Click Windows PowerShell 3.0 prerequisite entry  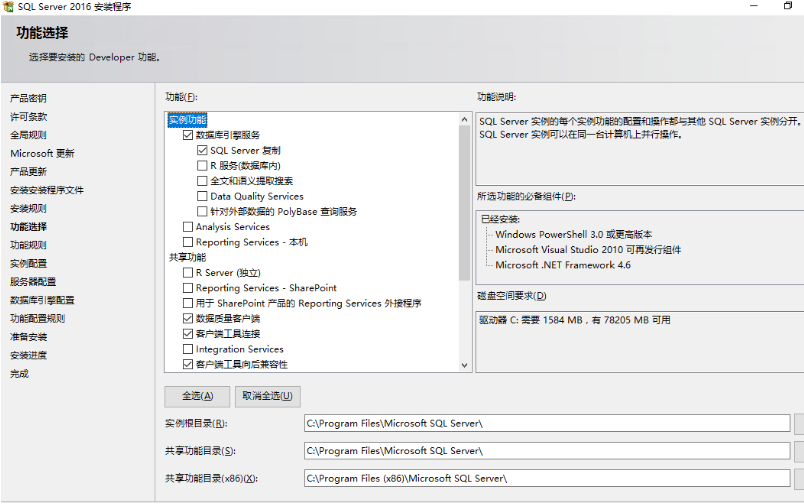[x=573, y=235]
